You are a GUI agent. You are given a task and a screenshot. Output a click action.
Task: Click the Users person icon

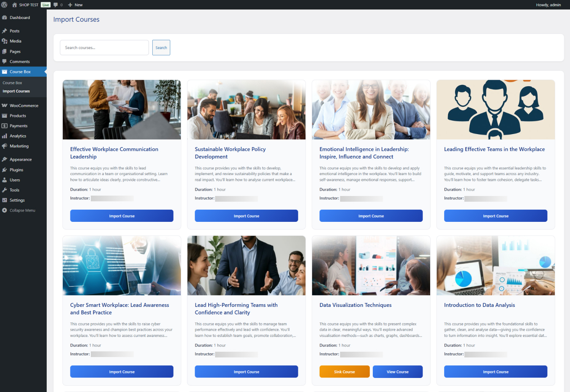[x=5, y=180]
